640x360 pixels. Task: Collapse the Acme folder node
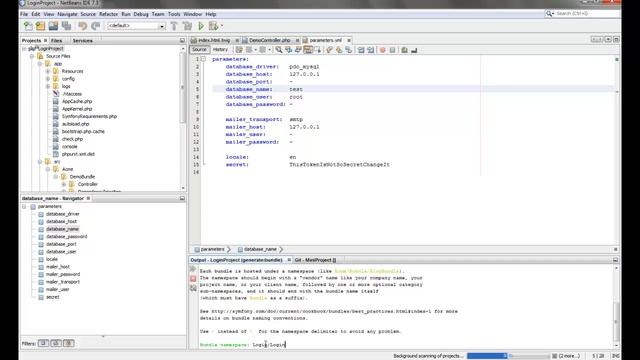(48, 169)
